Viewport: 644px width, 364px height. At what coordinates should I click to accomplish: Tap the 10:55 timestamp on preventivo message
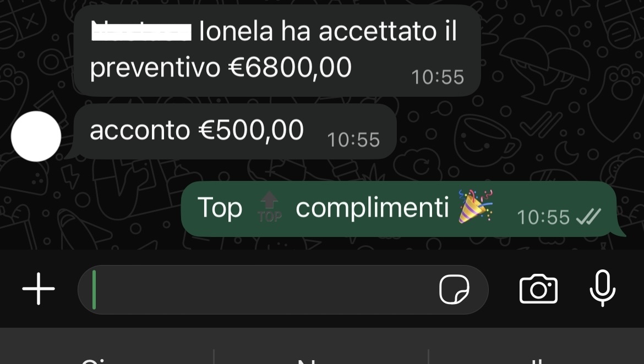coord(438,77)
